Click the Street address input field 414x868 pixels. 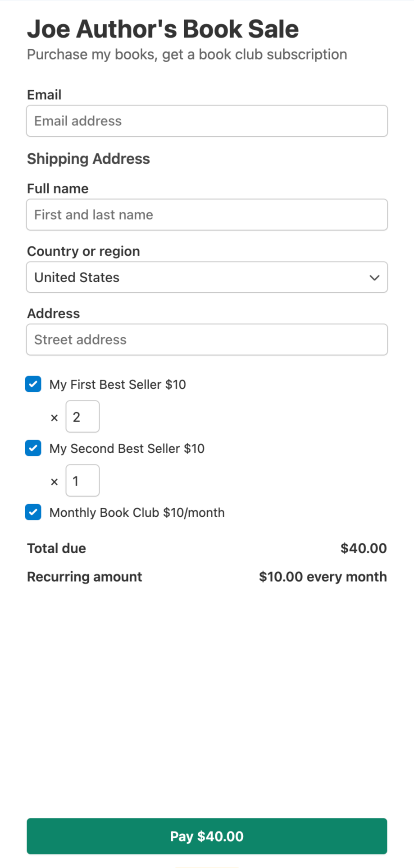(x=207, y=340)
